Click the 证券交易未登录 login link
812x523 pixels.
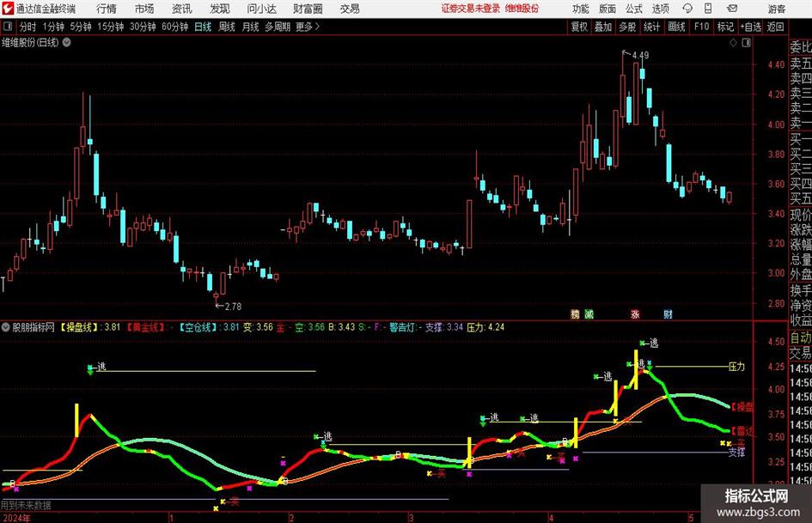(x=471, y=9)
